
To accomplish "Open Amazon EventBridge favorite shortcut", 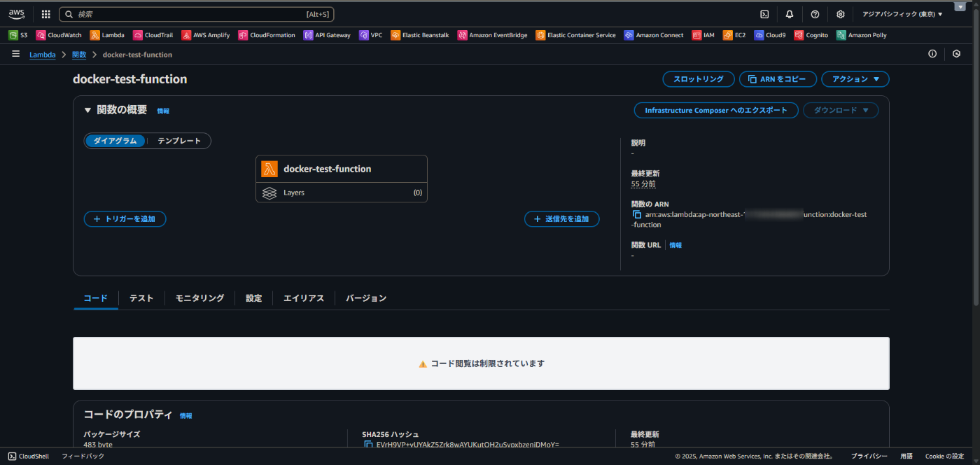I will (492, 35).
